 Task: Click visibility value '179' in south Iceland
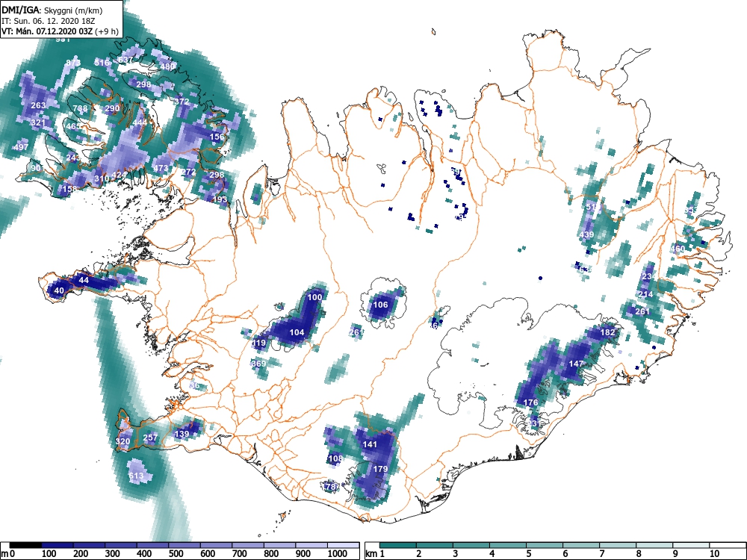[380, 469]
